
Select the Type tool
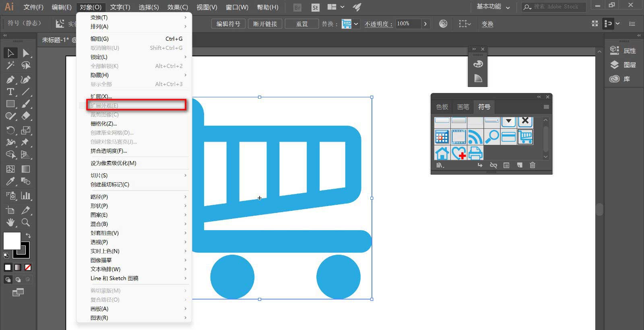[10, 92]
